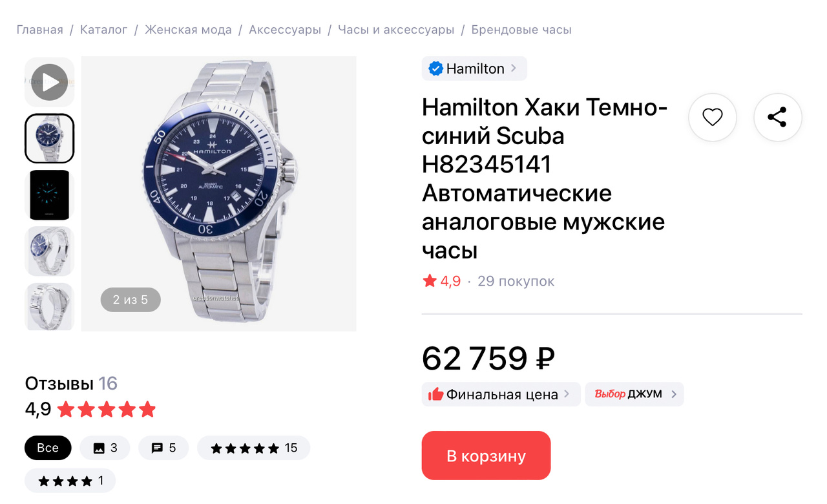This screenshot has width=827, height=504.
Task: Click the share icon button
Action: (x=778, y=118)
